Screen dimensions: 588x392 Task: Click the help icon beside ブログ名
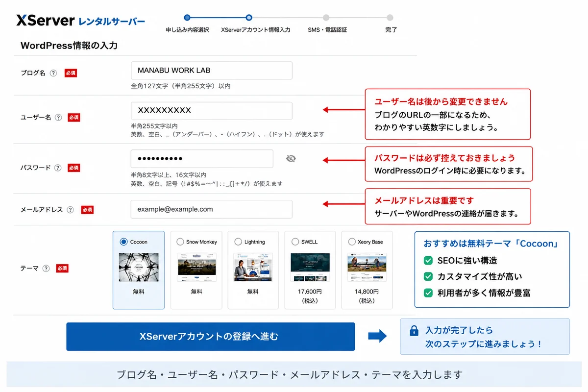[x=53, y=73]
